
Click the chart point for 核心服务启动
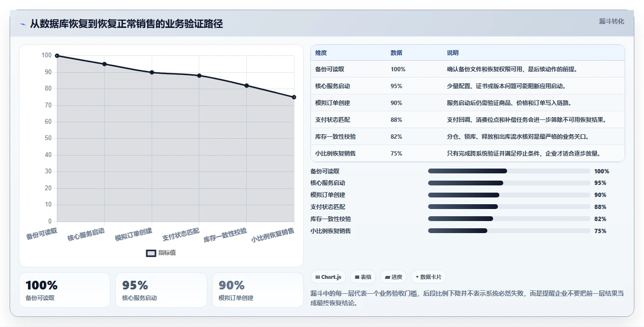tap(105, 64)
